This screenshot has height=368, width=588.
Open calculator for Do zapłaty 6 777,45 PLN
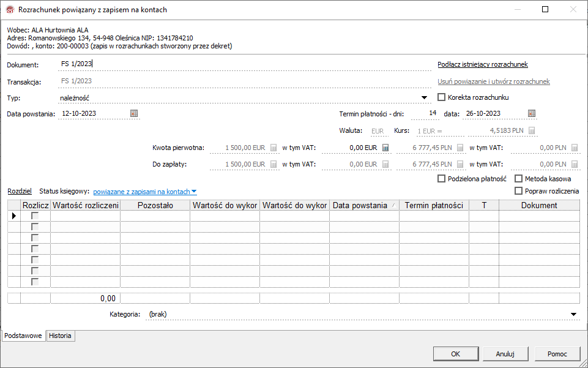coord(460,164)
